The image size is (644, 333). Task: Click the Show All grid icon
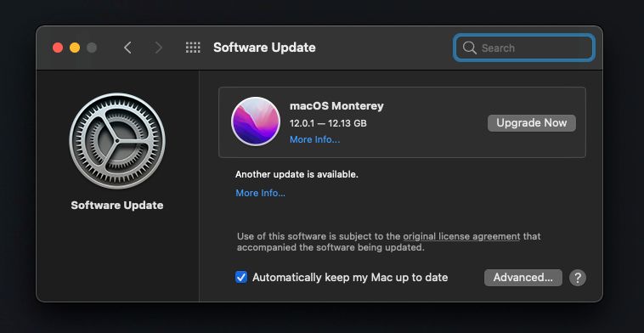tap(193, 48)
